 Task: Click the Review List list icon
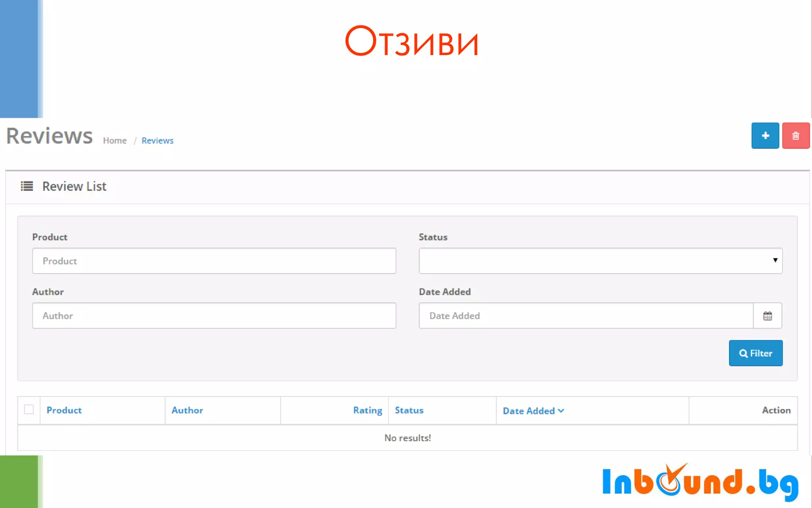(x=27, y=186)
